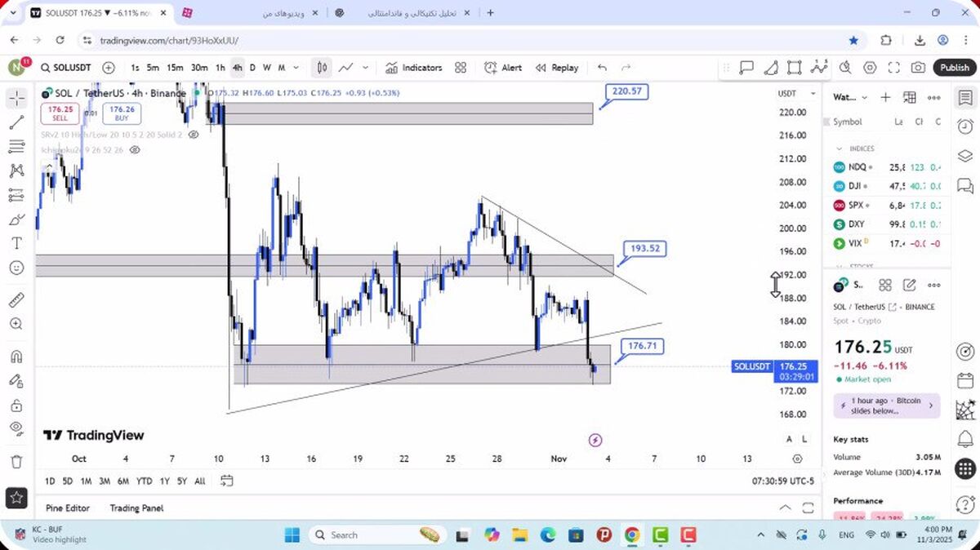The width and height of the screenshot is (980, 550).
Task: Enter fullscreen chart mode
Action: pos(894,68)
